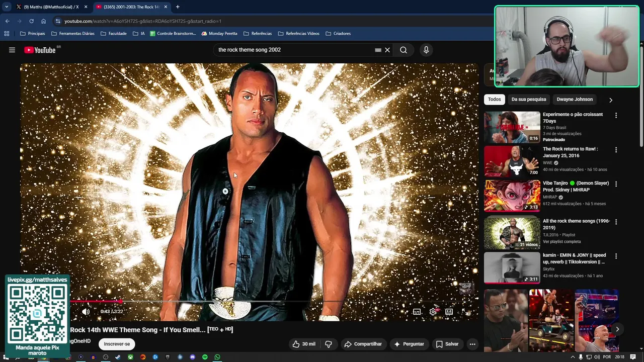
Task: Show more filter chips with the right arrow
Action: tap(611, 100)
